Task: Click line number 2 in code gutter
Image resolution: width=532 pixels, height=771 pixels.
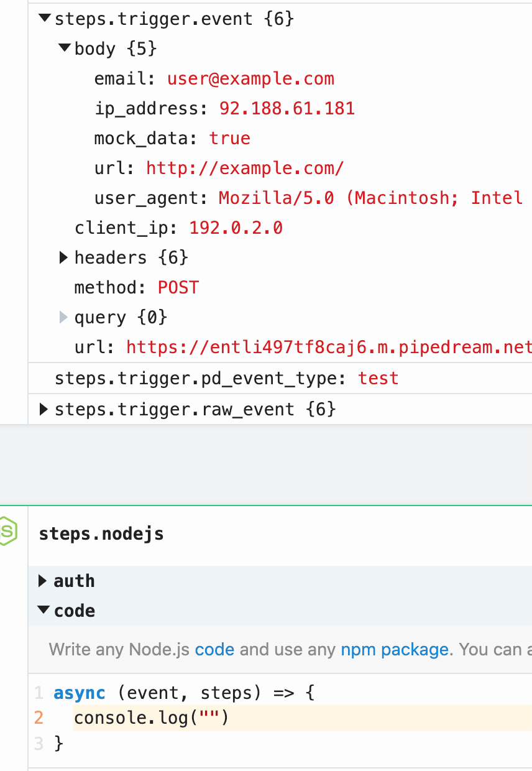Action: [39, 718]
